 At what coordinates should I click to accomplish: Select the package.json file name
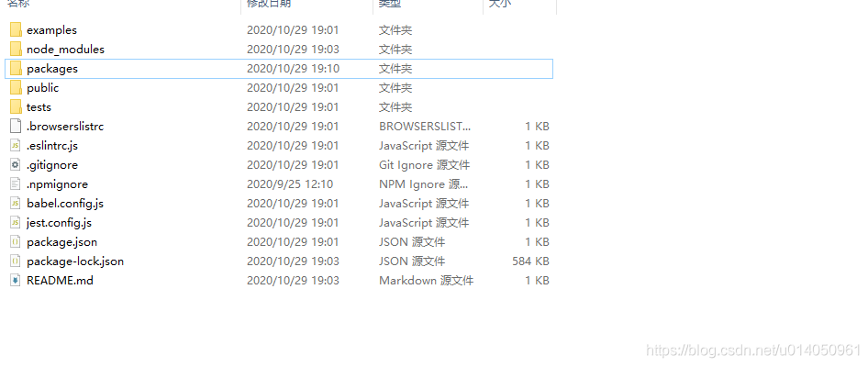click(x=62, y=242)
